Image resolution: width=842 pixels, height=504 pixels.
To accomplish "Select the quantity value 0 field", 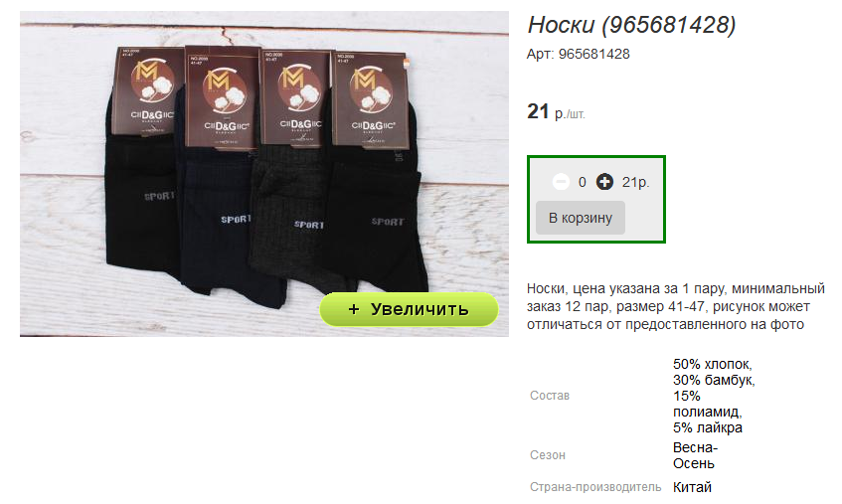I will point(583,183).
